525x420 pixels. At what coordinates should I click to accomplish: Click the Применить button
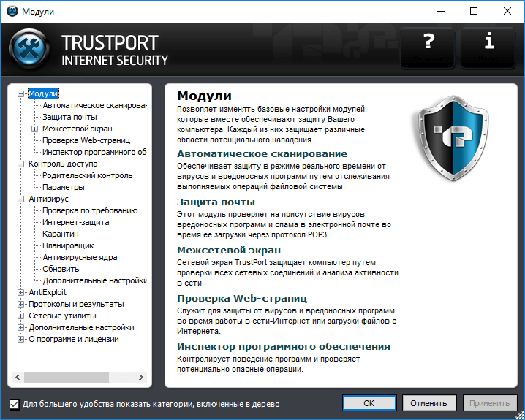[489, 403]
